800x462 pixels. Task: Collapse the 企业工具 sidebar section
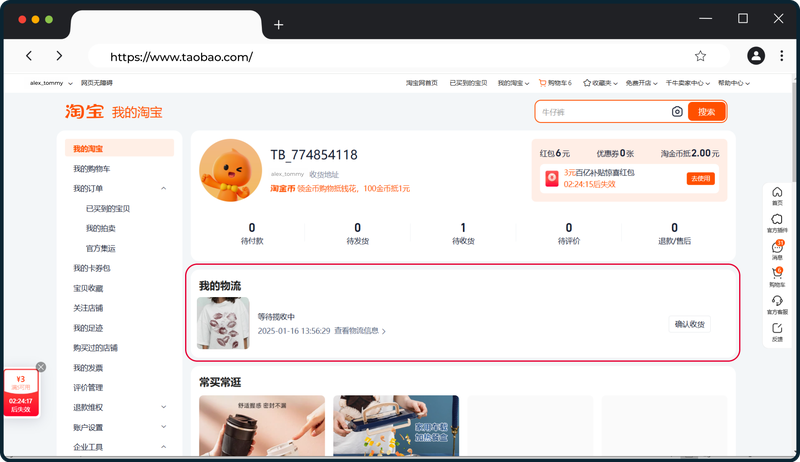163,447
